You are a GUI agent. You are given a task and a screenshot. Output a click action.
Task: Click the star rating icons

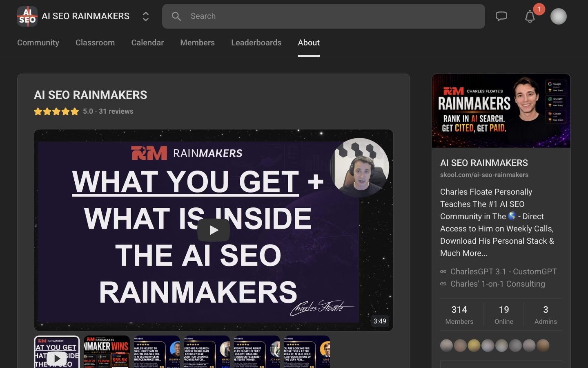coord(56,111)
